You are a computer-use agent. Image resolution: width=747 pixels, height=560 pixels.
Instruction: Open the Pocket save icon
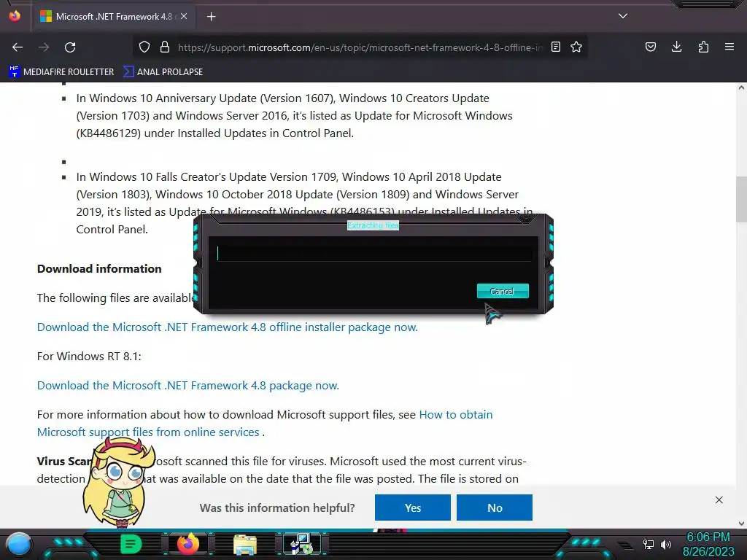pyautogui.click(x=651, y=47)
